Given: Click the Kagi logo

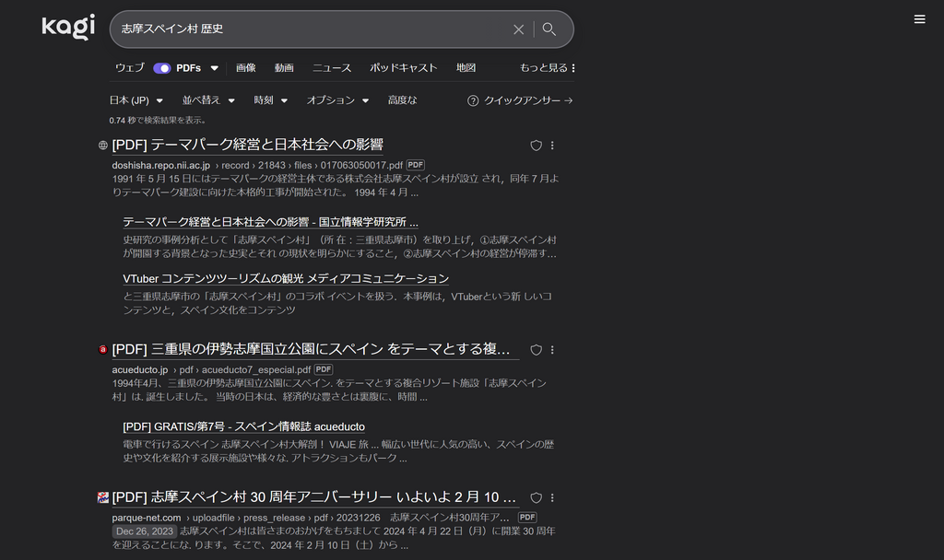Looking at the screenshot, I should click(x=68, y=28).
